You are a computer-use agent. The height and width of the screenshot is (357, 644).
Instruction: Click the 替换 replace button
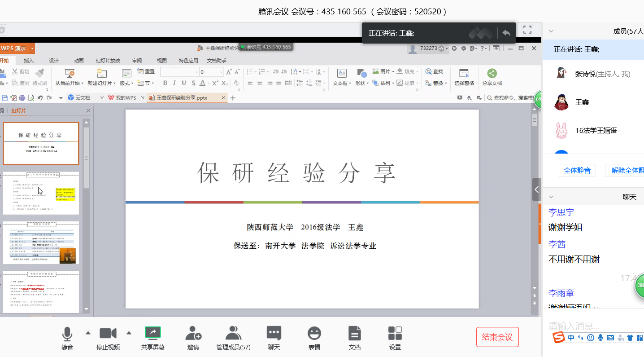435,83
